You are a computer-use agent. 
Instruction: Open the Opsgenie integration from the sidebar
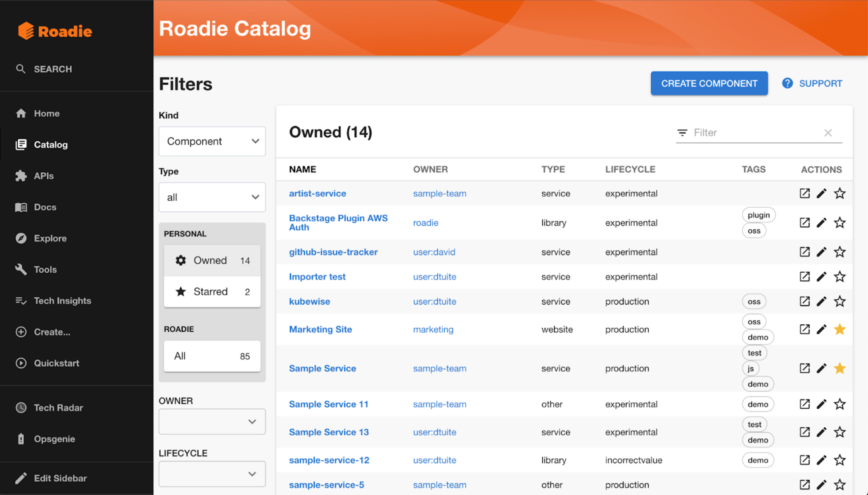pyautogui.click(x=54, y=439)
